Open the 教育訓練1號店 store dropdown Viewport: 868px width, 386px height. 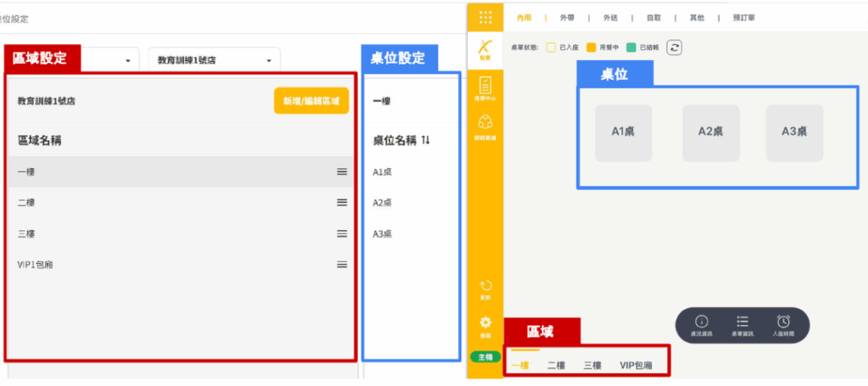[214, 61]
